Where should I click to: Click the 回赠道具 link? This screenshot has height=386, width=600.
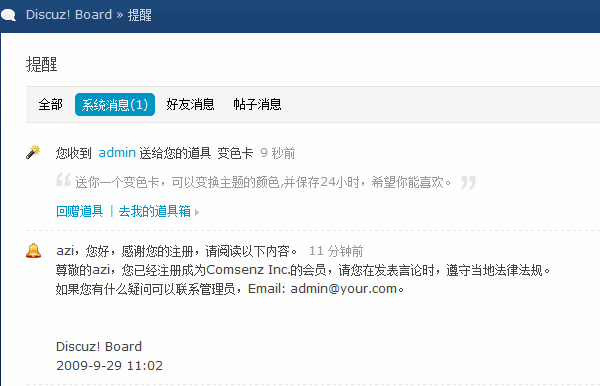(x=80, y=211)
